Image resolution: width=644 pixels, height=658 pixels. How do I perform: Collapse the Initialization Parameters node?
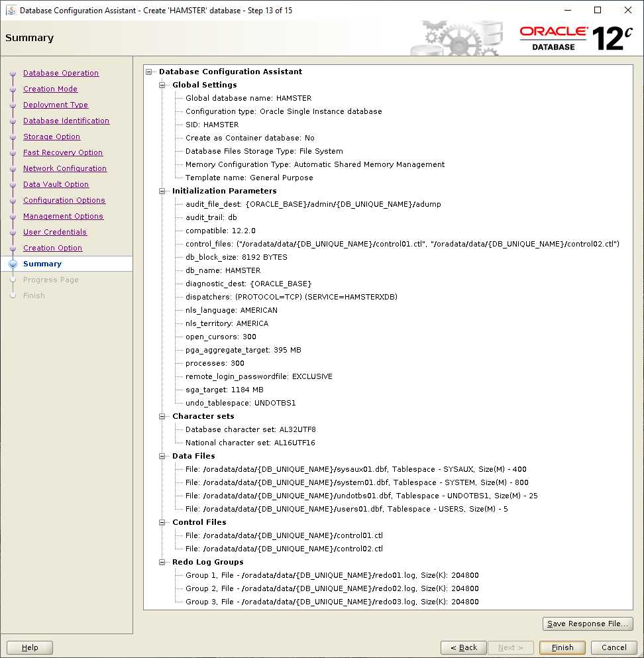click(162, 191)
